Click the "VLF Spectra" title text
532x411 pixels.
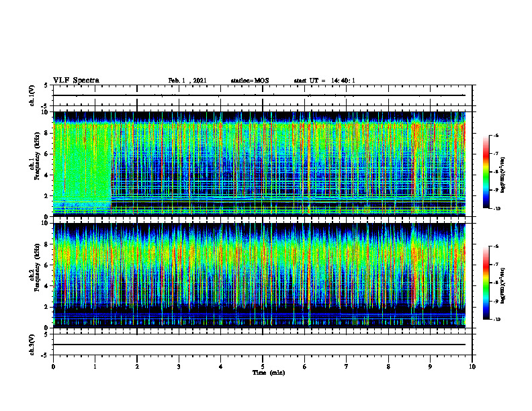pos(76,81)
